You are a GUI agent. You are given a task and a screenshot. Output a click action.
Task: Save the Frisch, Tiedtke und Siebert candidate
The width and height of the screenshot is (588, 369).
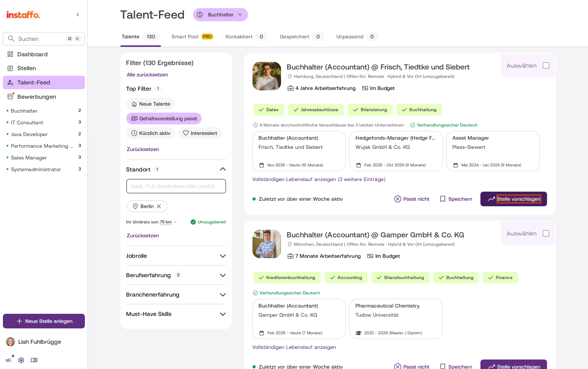456,199
